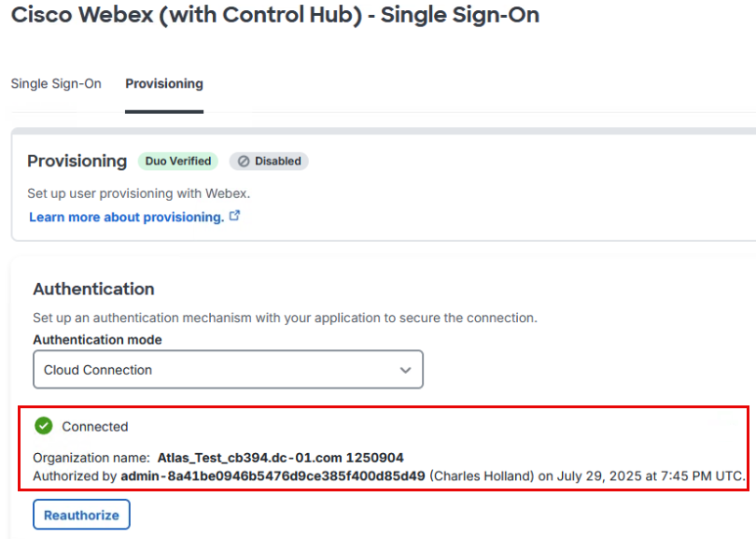The height and width of the screenshot is (539, 756).
Task: Click the external link icon beside Learn more
Action: coord(235,216)
